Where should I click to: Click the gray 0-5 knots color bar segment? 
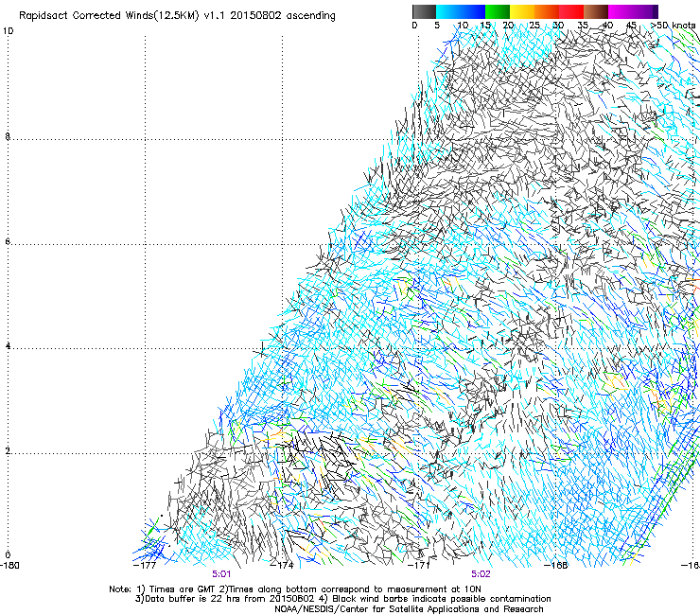tap(424, 11)
